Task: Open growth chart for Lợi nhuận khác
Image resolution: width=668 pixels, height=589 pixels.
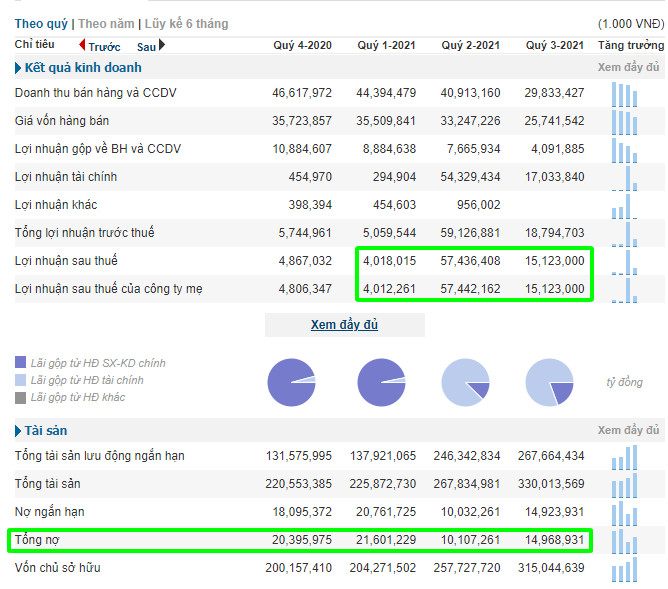Action: click(x=625, y=207)
